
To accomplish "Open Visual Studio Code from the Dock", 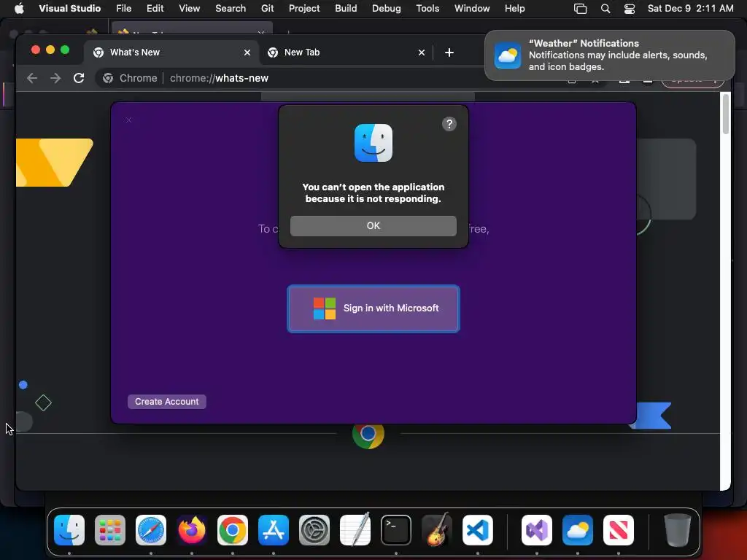I will pos(477,530).
